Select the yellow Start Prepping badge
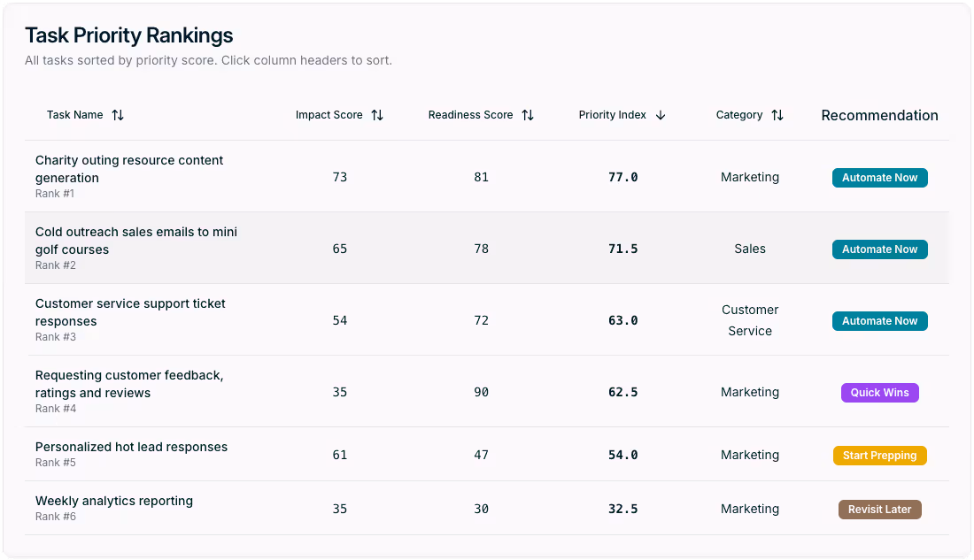The height and width of the screenshot is (560, 974). (879, 455)
